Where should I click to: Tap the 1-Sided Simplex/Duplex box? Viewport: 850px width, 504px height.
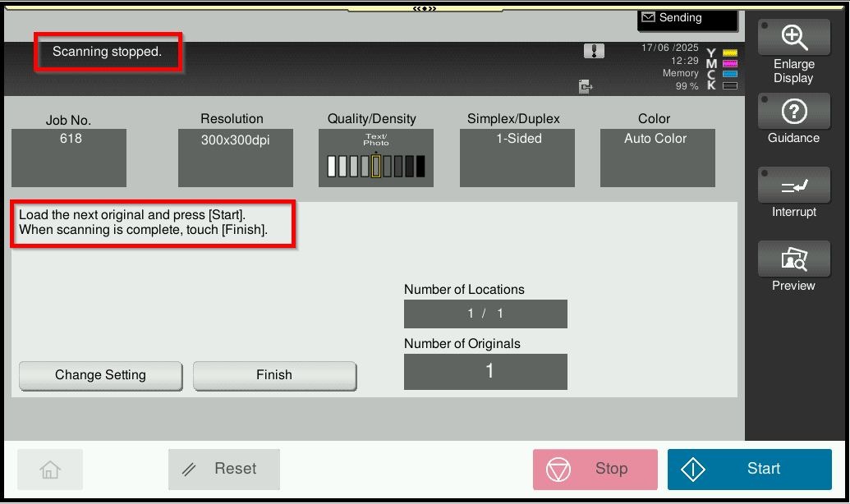coord(517,158)
